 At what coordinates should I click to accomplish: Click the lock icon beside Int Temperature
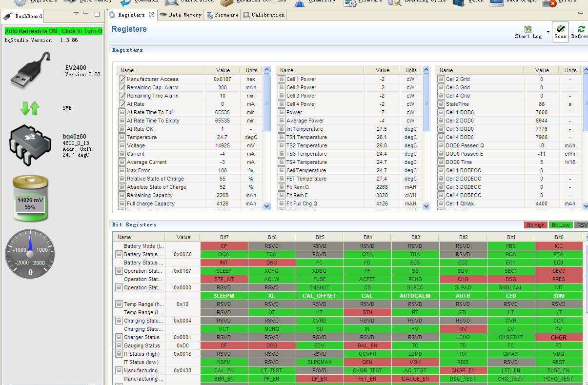click(x=282, y=129)
